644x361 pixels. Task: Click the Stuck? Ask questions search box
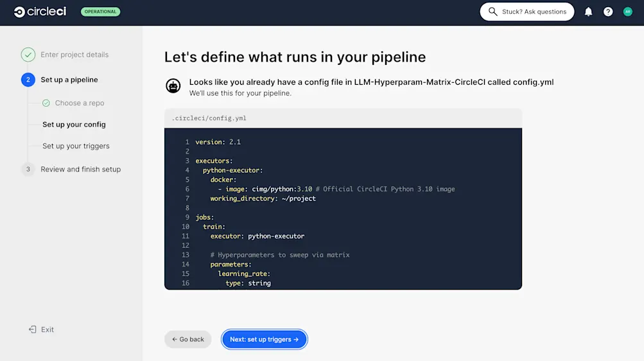click(x=527, y=12)
